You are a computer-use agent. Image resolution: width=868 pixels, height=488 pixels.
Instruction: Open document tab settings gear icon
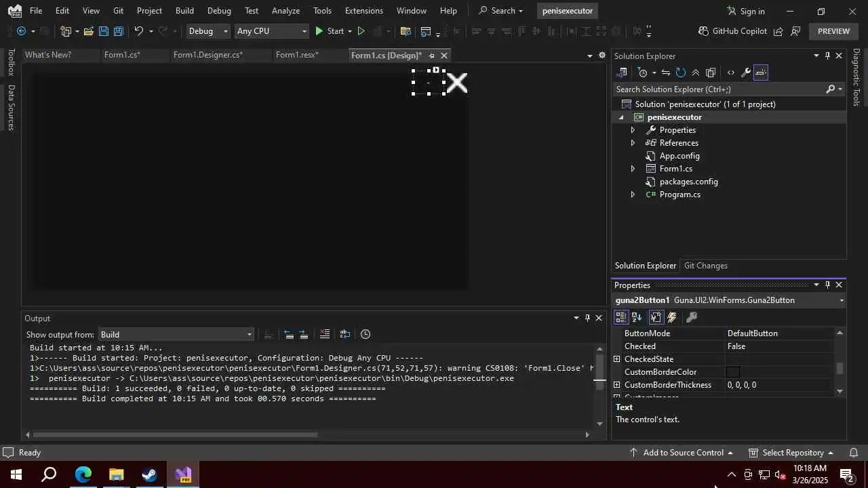[x=601, y=56]
